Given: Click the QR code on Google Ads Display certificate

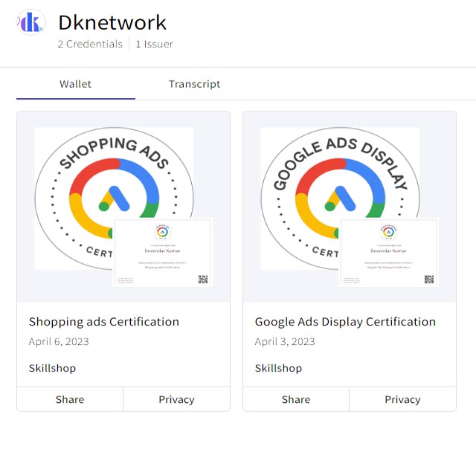Looking at the screenshot, I should pyautogui.click(x=429, y=279).
